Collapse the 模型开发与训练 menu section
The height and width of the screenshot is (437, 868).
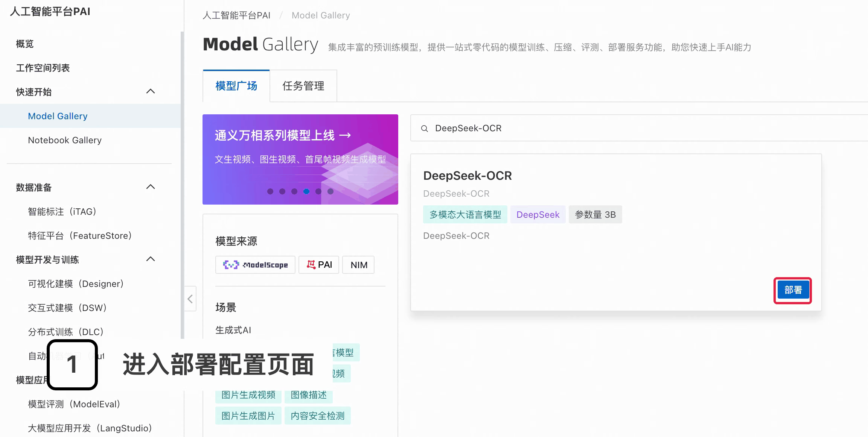151,259
